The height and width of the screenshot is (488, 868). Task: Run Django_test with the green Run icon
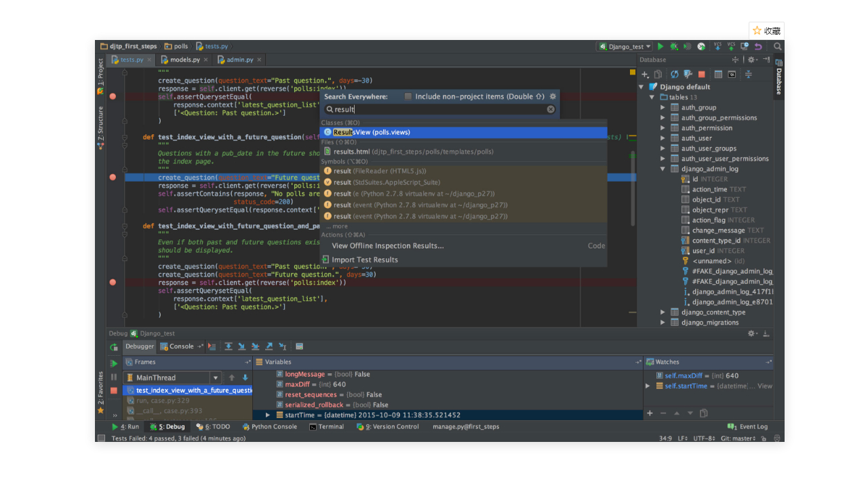661,47
